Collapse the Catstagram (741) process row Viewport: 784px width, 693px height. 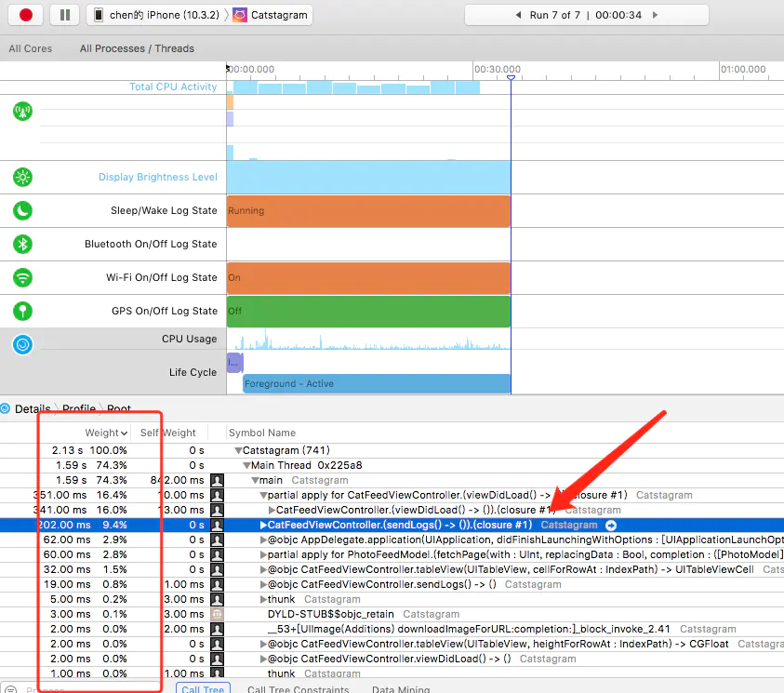(x=238, y=450)
